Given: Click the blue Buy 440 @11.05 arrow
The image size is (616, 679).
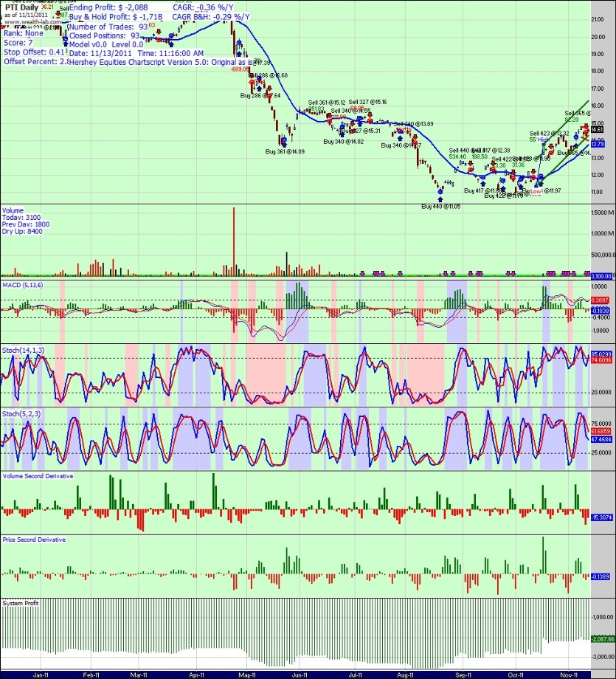Looking at the screenshot, I should coord(440,199).
